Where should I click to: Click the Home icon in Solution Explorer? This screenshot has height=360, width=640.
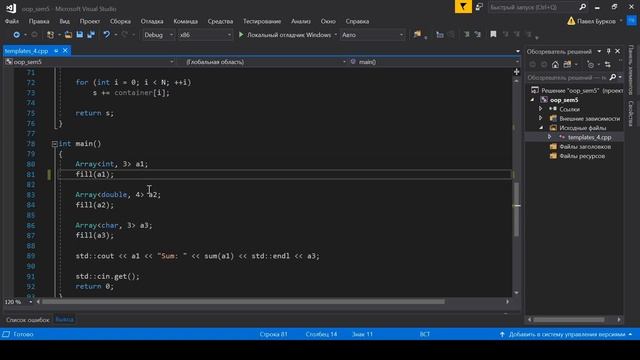[555, 65]
